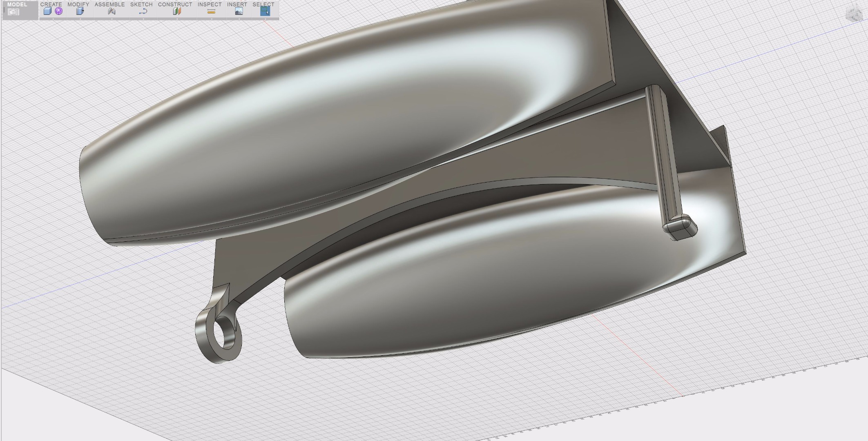The image size is (868, 441).
Task: Expand the CREATE dropdown arrow
Action: coord(53,19)
